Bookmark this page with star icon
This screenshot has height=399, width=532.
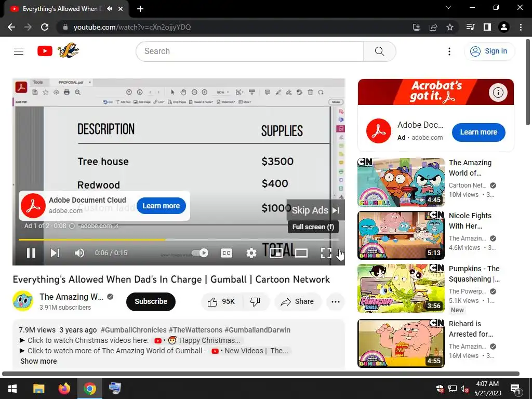pyautogui.click(x=449, y=27)
